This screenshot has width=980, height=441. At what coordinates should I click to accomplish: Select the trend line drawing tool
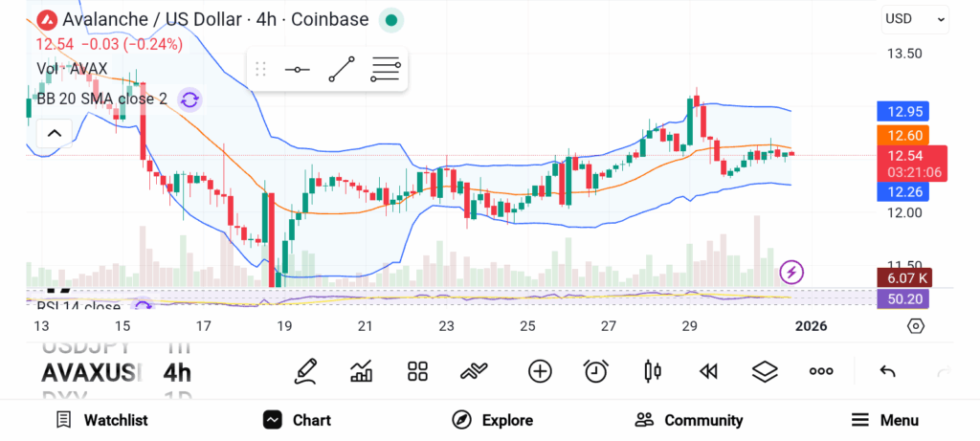point(342,70)
